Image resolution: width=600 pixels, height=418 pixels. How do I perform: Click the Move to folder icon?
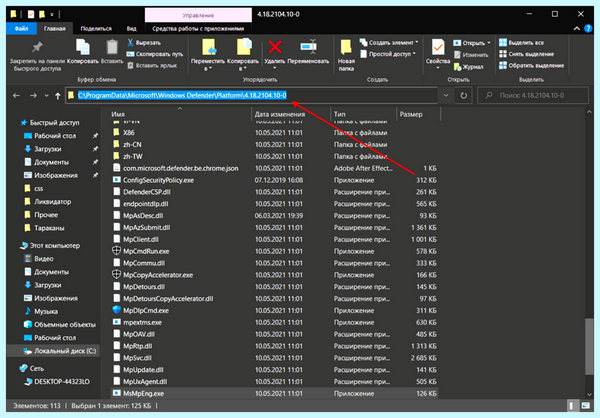[x=209, y=47]
